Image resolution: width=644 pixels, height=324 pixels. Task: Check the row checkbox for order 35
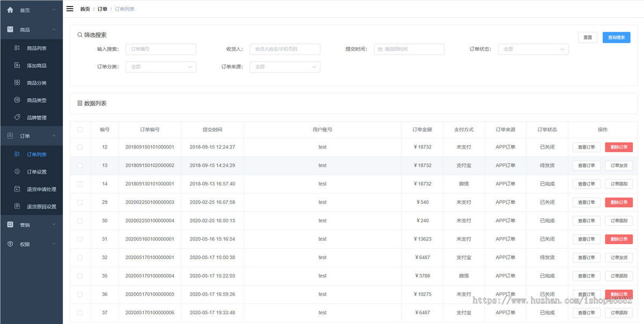coord(80,276)
